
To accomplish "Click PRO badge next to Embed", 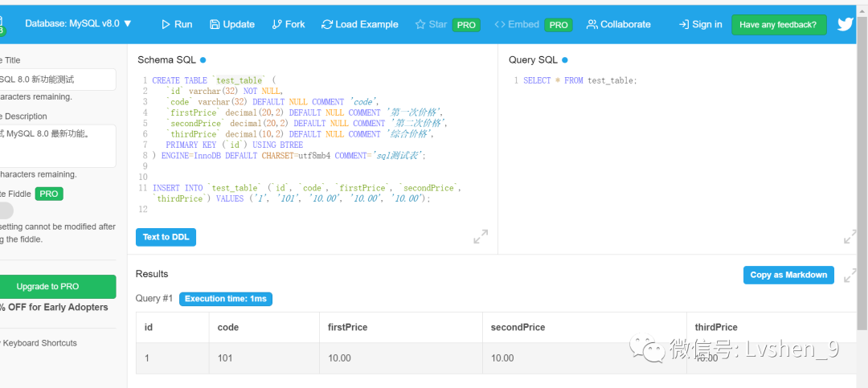I will coord(559,25).
